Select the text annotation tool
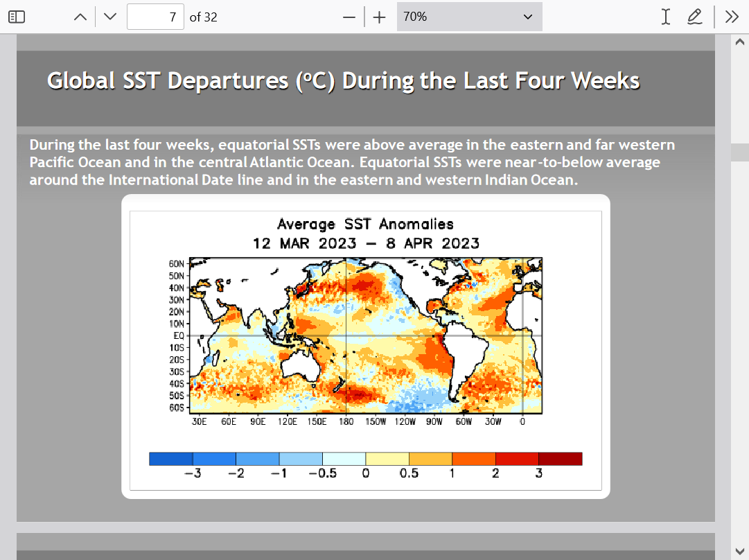This screenshot has width=749, height=560. pyautogui.click(x=666, y=17)
